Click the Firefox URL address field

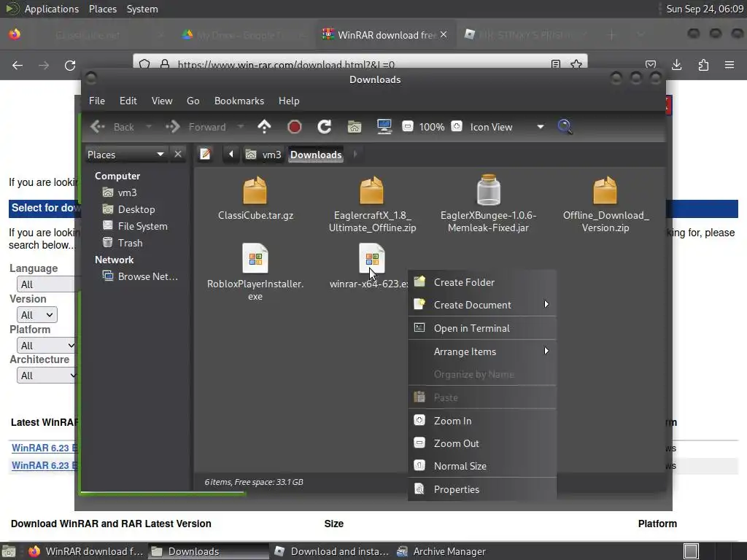point(360,64)
